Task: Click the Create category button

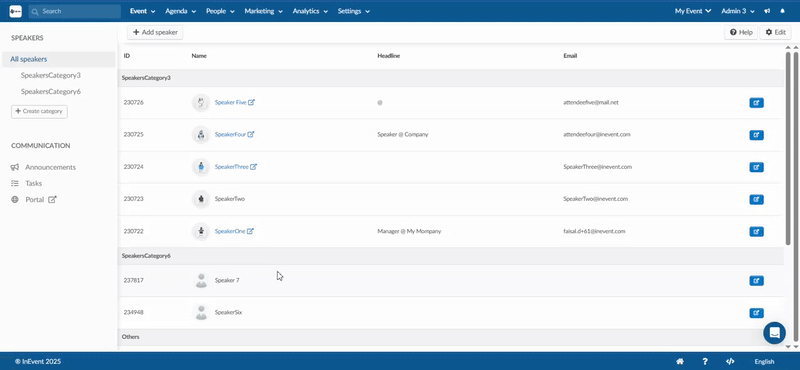Action: [39, 111]
